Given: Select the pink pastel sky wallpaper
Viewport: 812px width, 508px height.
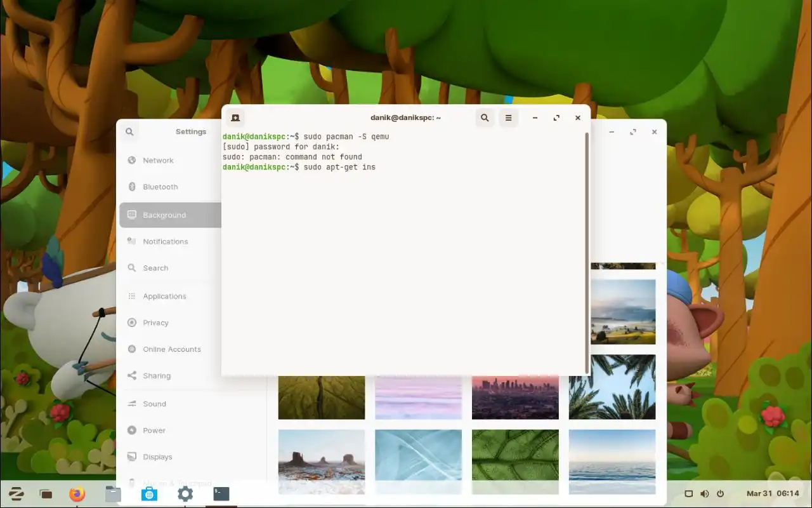Looking at the screenshot, I should point(418,397).
